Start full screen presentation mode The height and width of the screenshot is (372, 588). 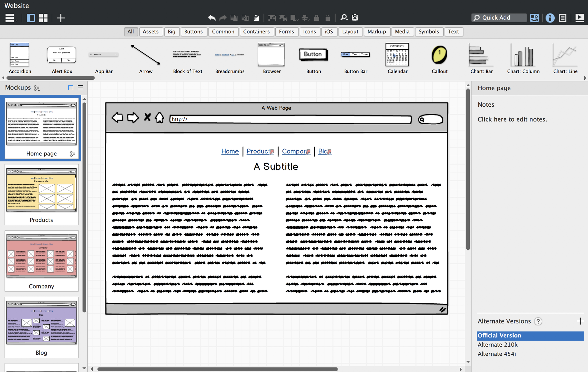(x=579, y=18)
